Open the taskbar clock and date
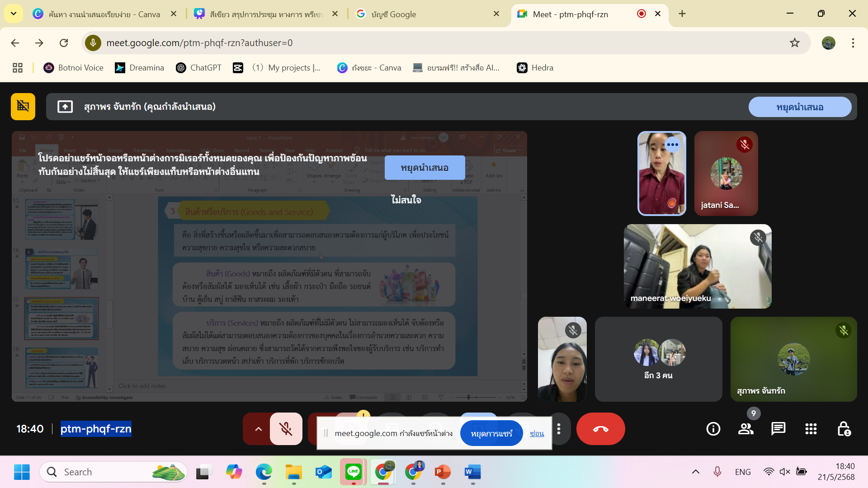 coord(836,472)
